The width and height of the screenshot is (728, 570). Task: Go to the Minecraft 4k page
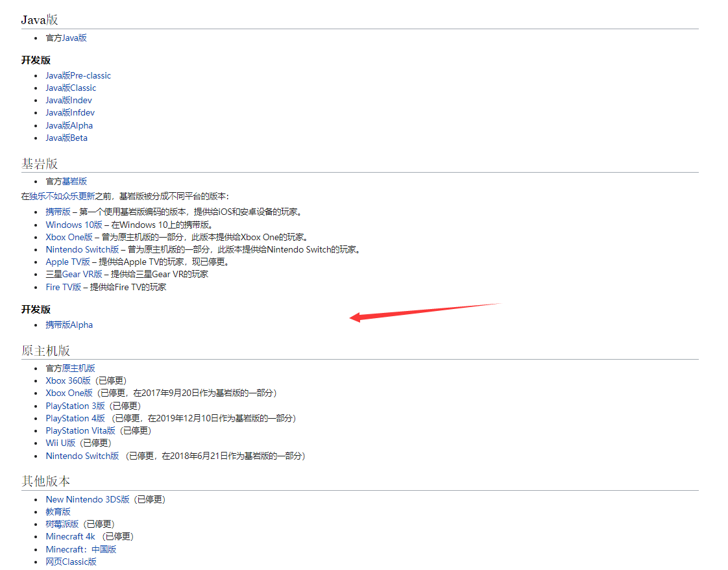(70, 536)
